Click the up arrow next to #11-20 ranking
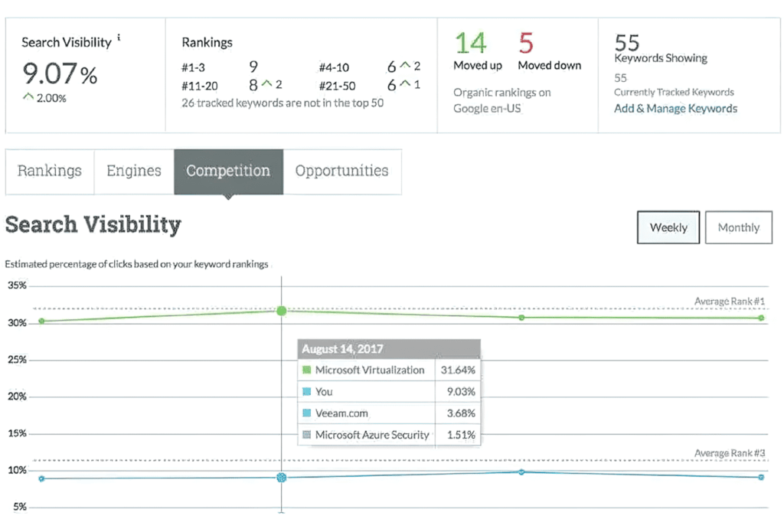The width and height of the screenshot is (784, 532). point(267,83)
